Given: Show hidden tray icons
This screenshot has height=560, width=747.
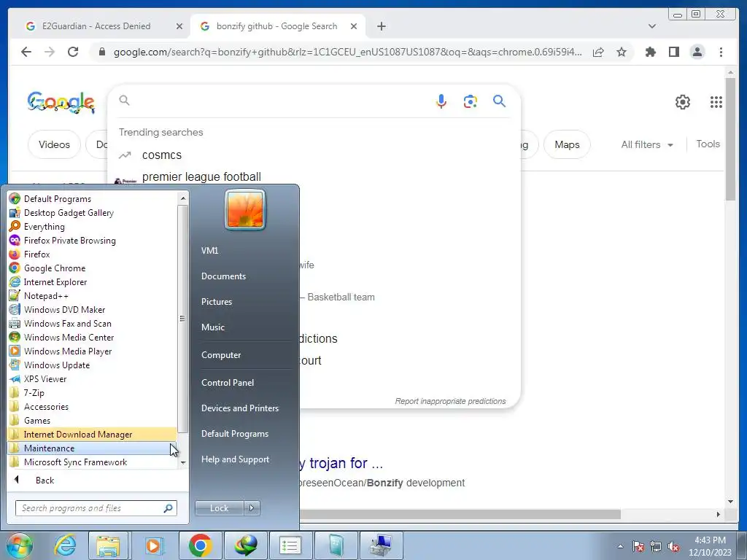Looking at the screenshot, I should pos(620,547).
